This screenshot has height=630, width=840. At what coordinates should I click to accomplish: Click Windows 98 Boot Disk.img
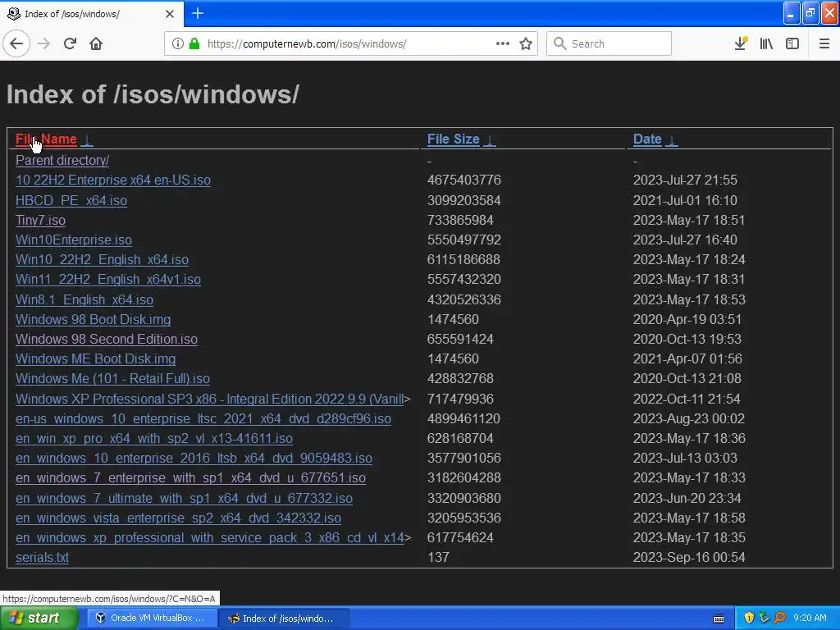pyautogui.click(x=94, y=319)
